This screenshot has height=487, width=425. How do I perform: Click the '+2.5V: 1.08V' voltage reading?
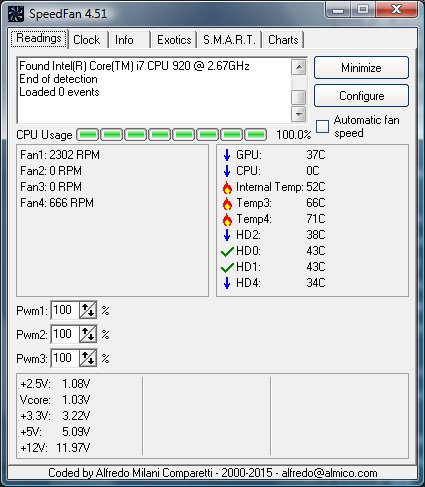pos(55,384)
